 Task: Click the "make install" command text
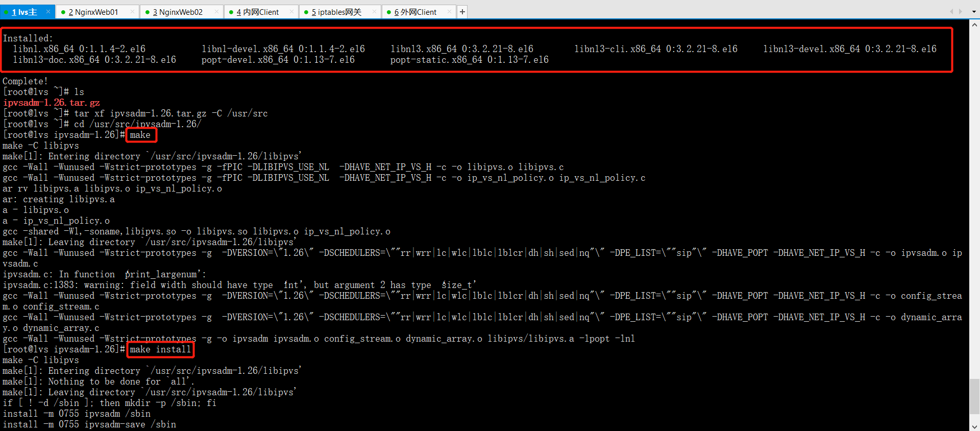click(x=160, y=349)
